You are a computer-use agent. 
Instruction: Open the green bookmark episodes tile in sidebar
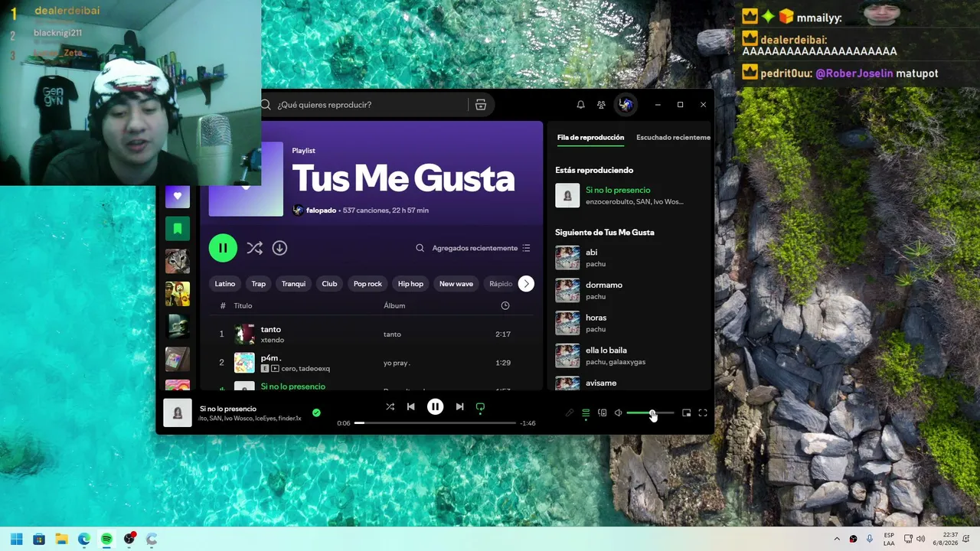(x=178, y=229)
